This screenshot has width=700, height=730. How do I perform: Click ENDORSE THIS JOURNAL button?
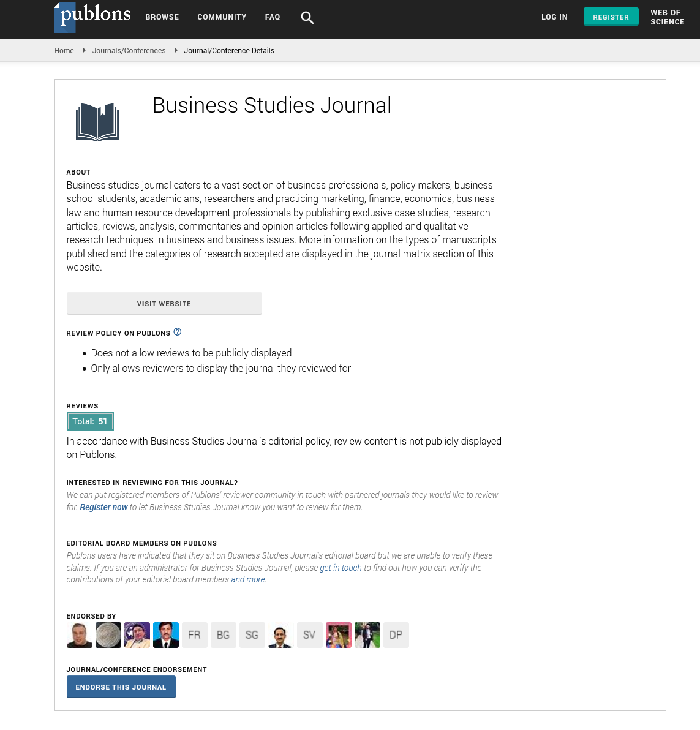pos(121,687)
